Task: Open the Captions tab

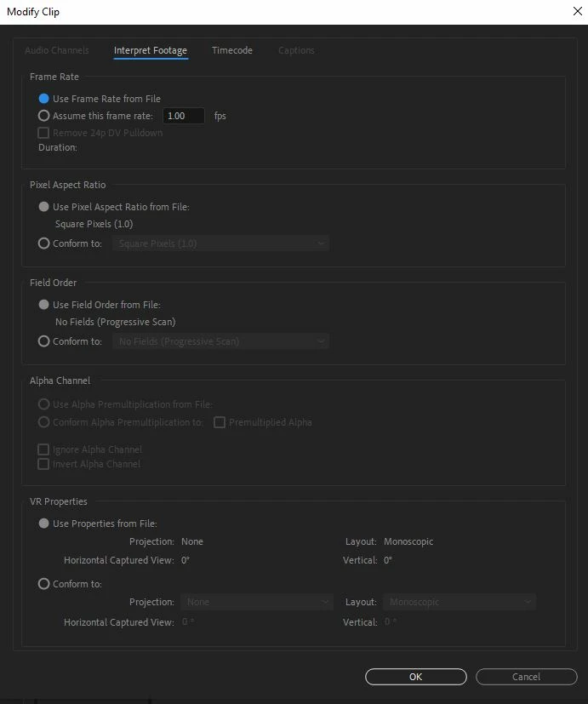Action: coord(296,50)
